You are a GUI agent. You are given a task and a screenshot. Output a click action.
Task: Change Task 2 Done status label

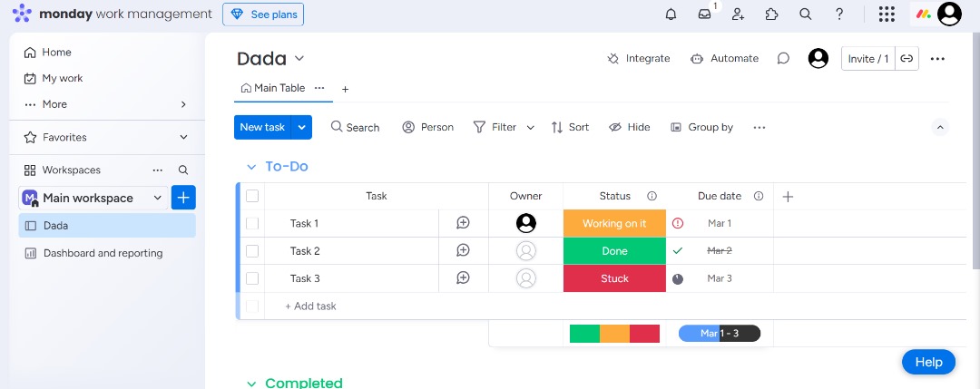coord(614,251)
